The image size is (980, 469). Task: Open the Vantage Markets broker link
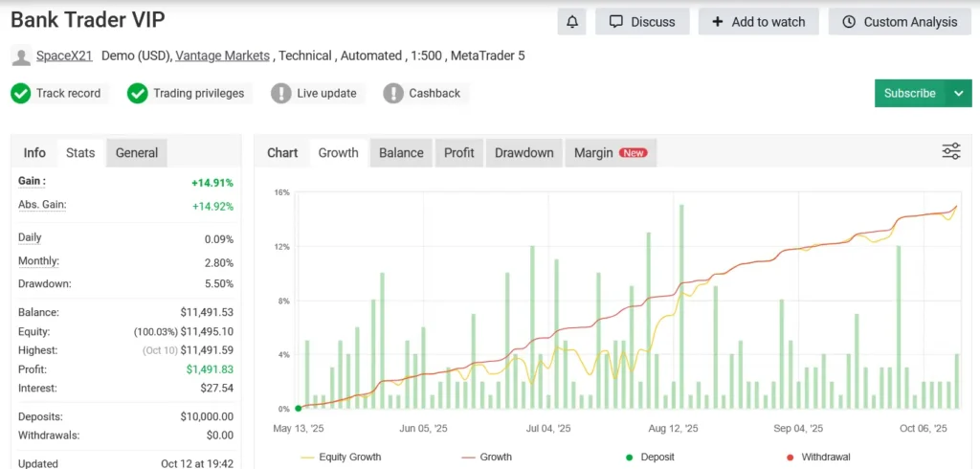click(222, 56)
